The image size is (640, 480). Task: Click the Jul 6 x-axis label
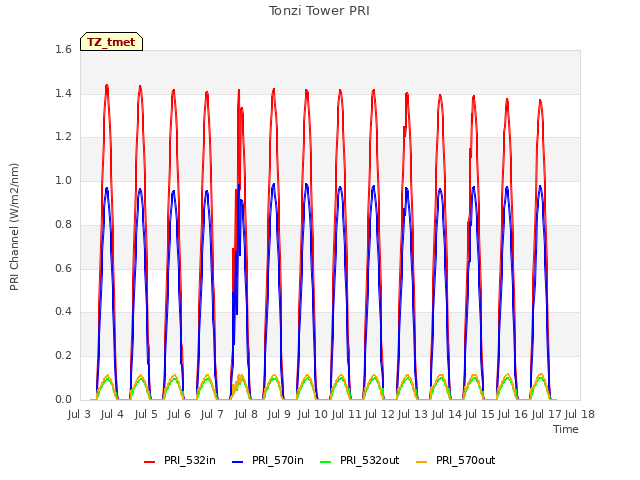pos(179,414)
